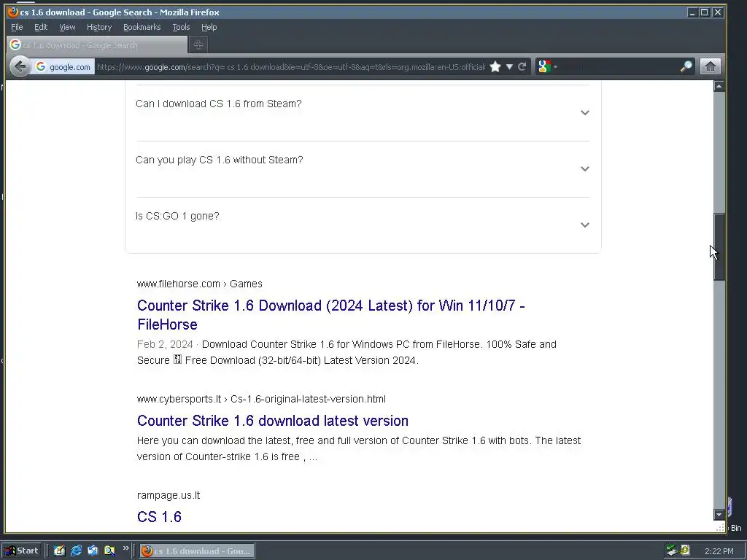Click the scrollbar down arrow
This screenshot has width=747, height=560.
719,514
